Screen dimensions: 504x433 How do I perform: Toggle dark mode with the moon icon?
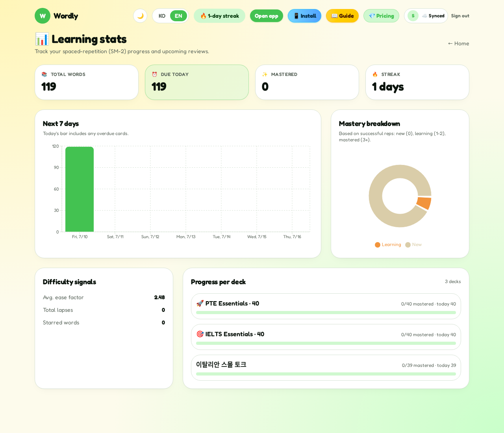(x=140, y=16)
